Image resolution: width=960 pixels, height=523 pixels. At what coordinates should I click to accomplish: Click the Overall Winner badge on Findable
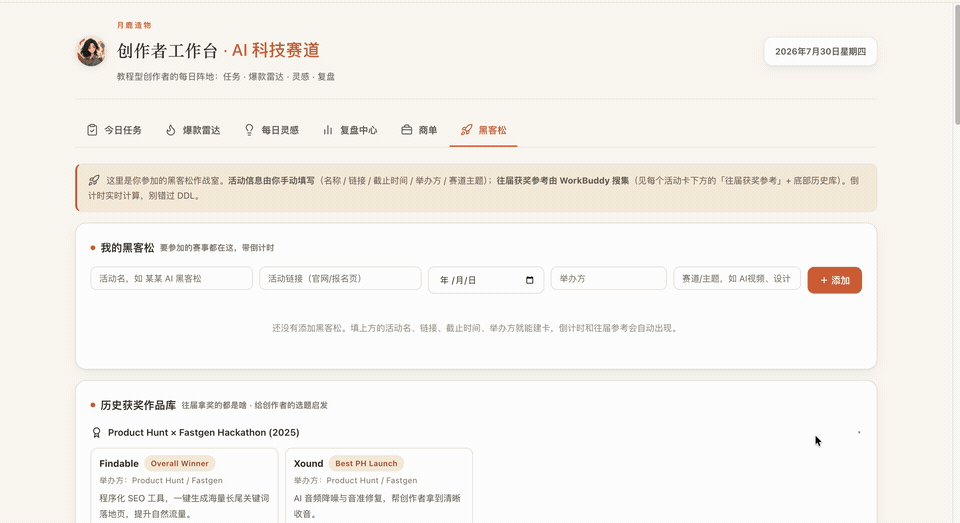179,464
